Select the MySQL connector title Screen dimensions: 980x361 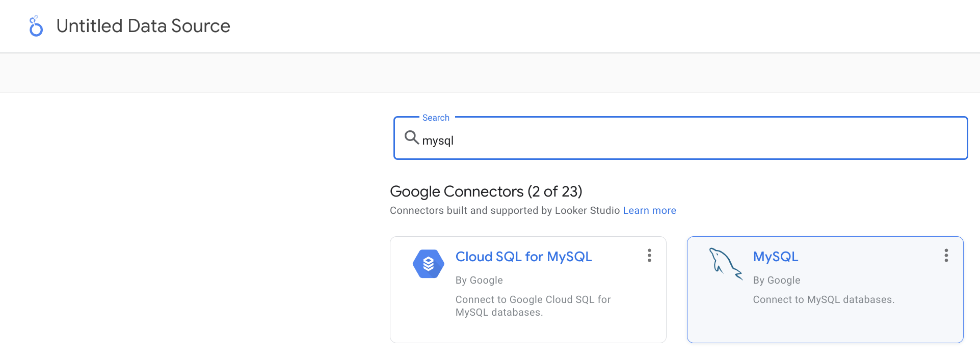pos(775,257)
